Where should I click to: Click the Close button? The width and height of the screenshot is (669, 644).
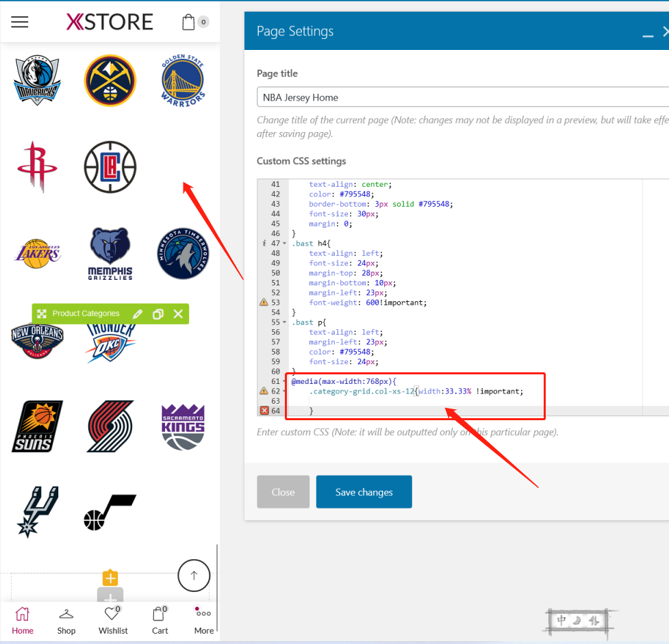pos(283,492)
